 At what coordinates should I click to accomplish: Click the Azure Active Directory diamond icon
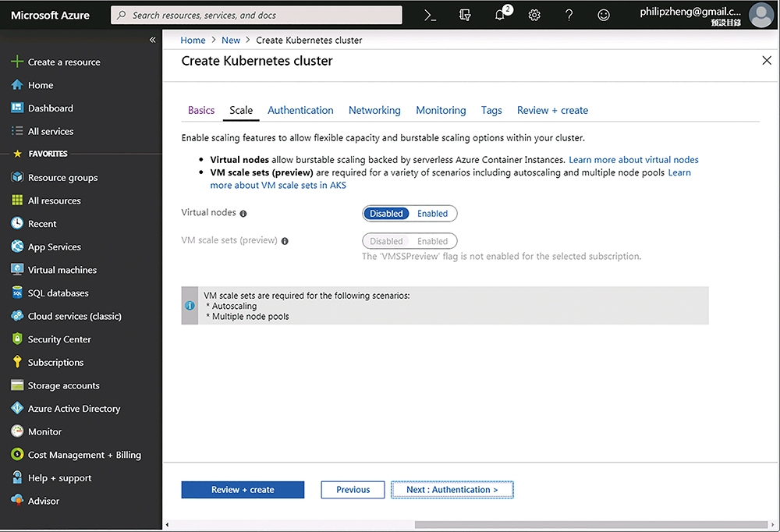(17, 408)
